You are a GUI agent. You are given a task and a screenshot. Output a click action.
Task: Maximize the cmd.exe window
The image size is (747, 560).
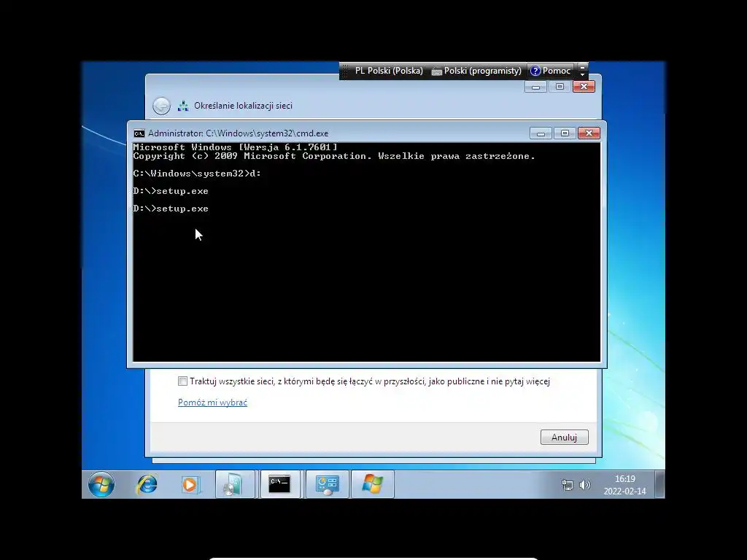(565, 133)
